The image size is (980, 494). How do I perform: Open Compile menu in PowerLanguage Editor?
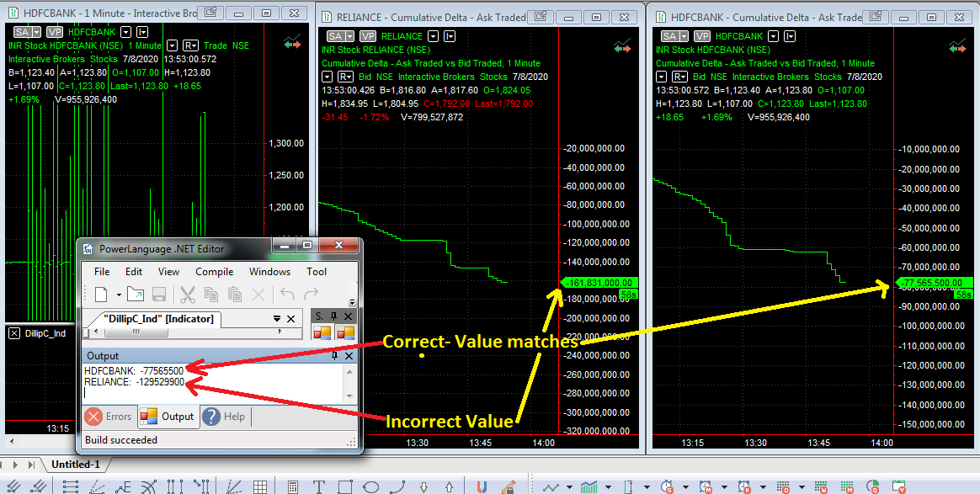pyautogui.click(x=215, y=272)
